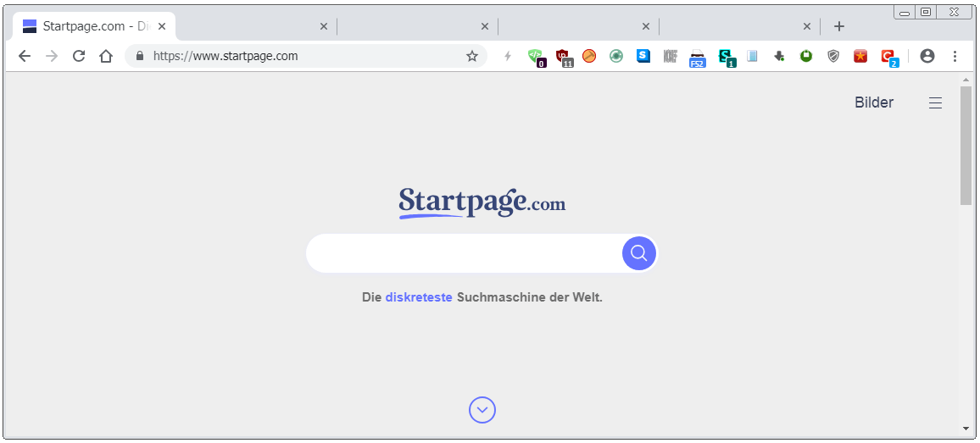Click the address bar URL
980x443 pixels.
point(226,56)
